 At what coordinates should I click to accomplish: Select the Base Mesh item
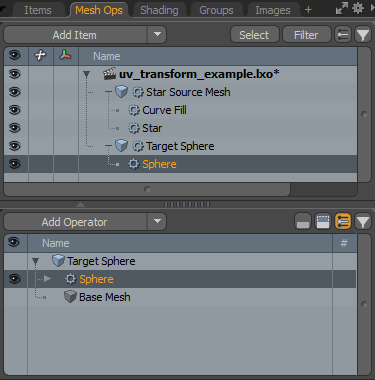tap(105, 297)
